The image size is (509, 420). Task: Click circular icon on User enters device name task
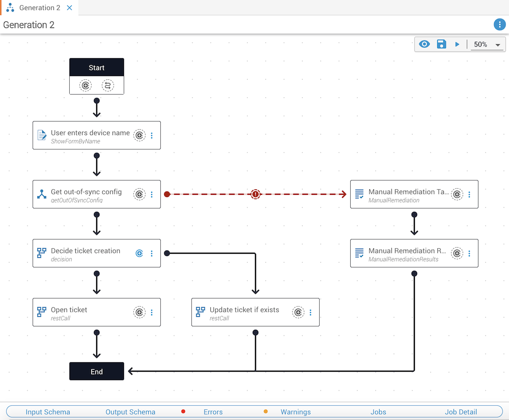(x=139, y=135)
